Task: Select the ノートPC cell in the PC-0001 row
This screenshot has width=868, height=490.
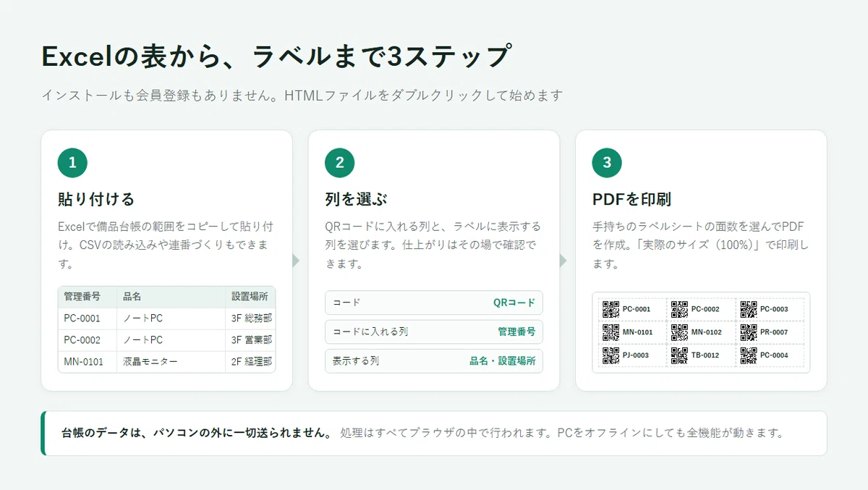Action: [x=171, y=318]
